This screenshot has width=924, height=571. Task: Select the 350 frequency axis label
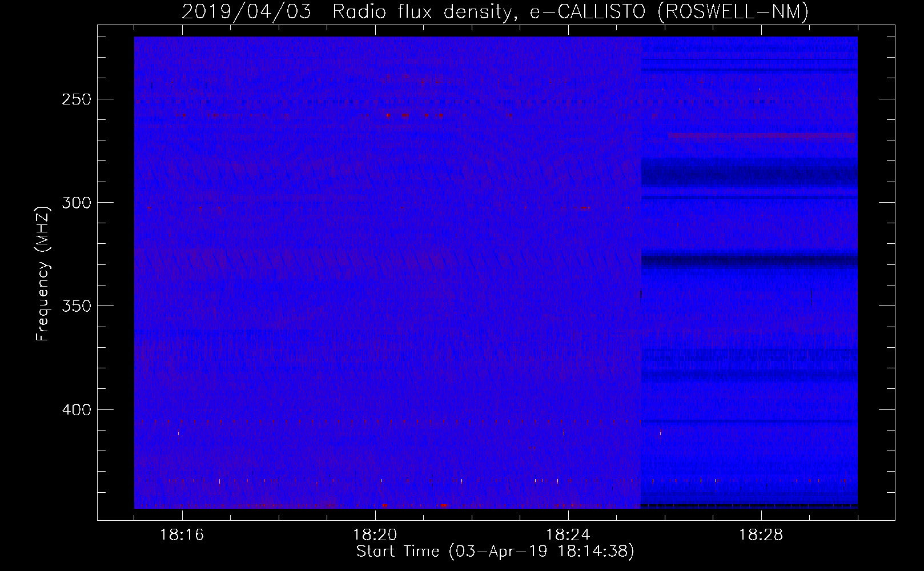click(77, 306)
